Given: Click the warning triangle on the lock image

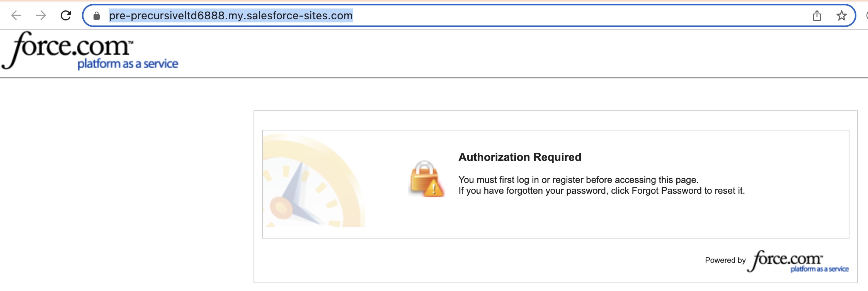Looking at the screenshot, I should 434,188.
